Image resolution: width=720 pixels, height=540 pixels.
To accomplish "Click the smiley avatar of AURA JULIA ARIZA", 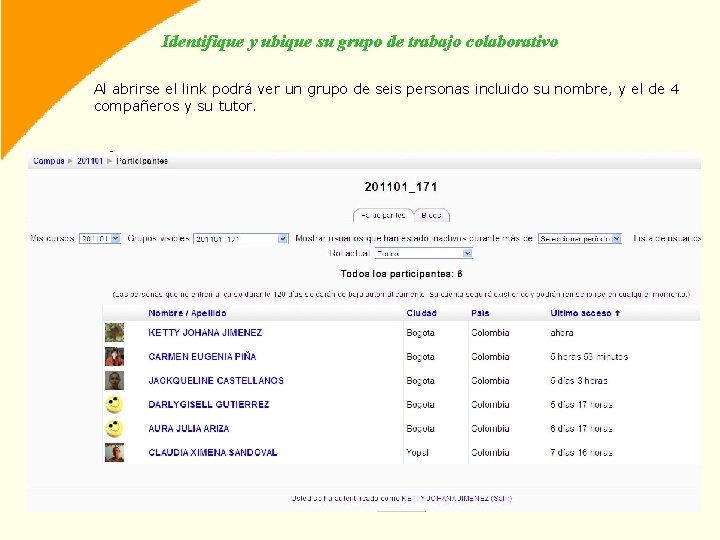I will click(114, 428).
